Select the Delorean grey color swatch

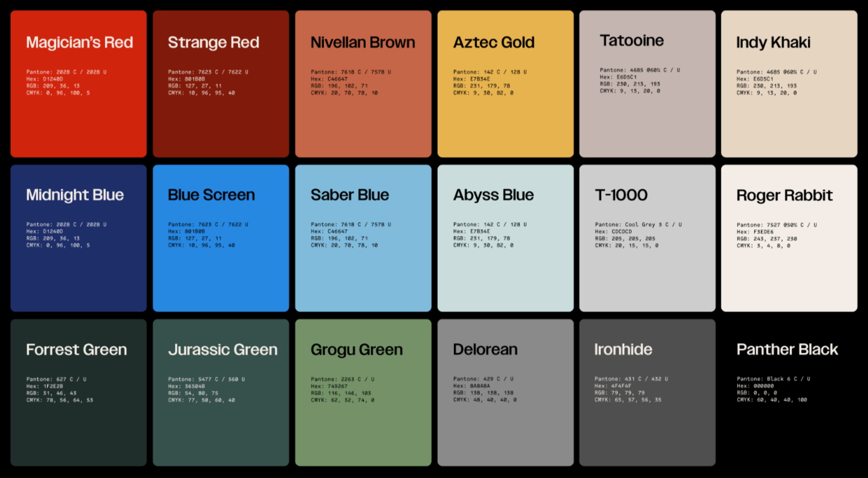point(505,393)
